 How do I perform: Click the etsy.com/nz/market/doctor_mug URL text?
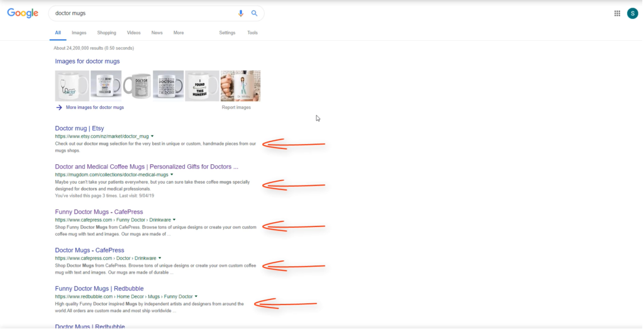click(x=102, y=137)
